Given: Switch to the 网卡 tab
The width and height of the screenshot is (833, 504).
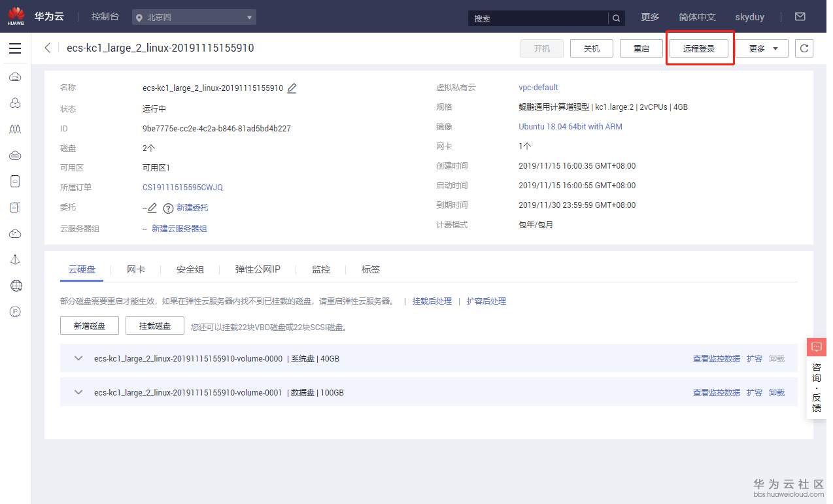Looking at the screenshot, I should [x=136, y=269].
